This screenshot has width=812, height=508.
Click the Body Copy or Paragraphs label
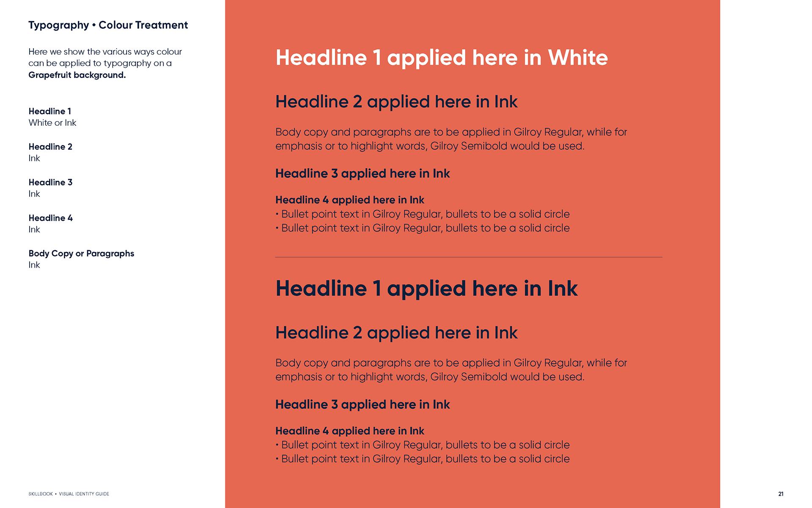(81, 254)
